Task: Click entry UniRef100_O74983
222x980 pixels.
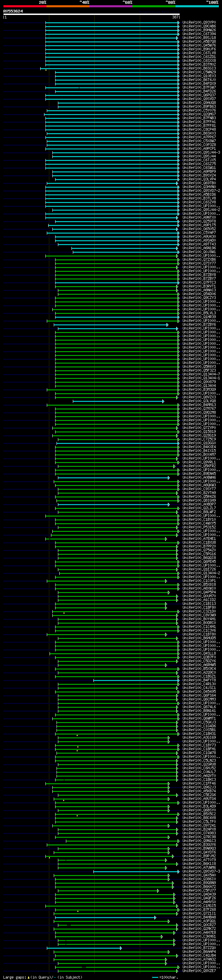Action: click(199, 833)
